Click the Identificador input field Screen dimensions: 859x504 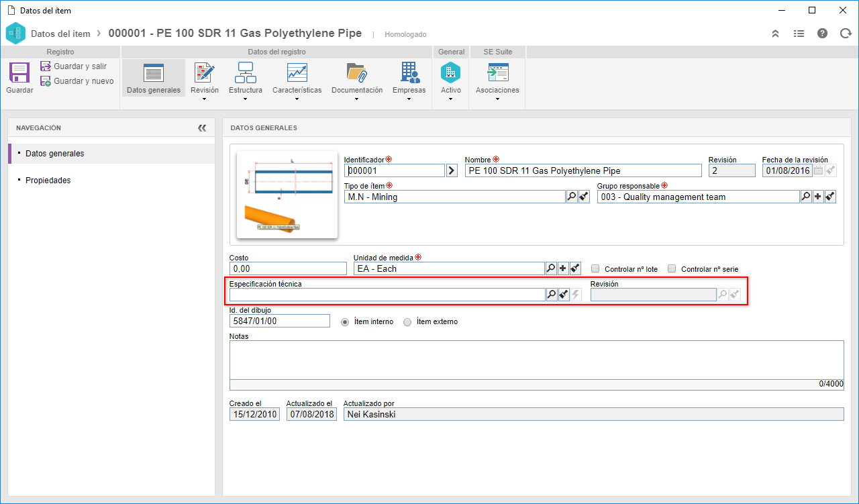395,170
